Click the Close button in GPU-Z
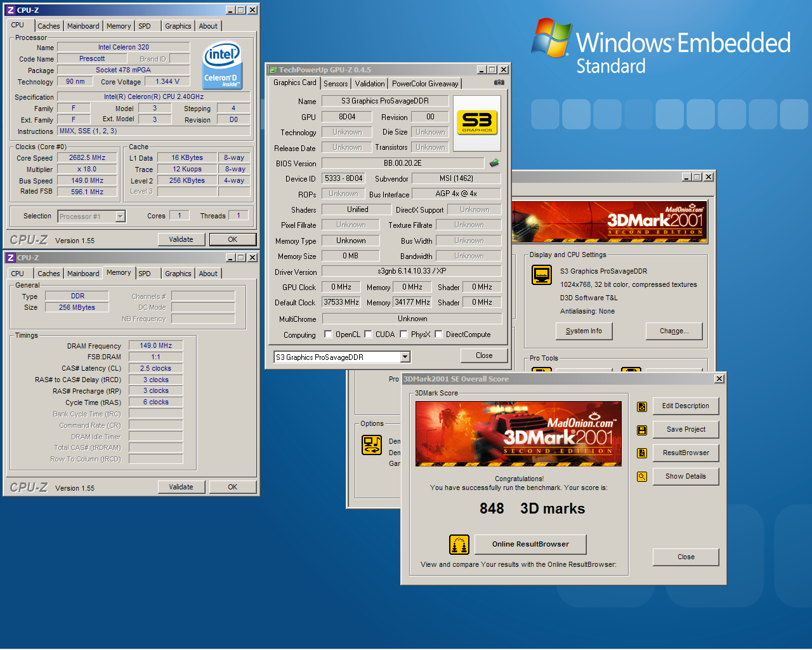The height and width of the screenshot is (650, 812). 484,355
